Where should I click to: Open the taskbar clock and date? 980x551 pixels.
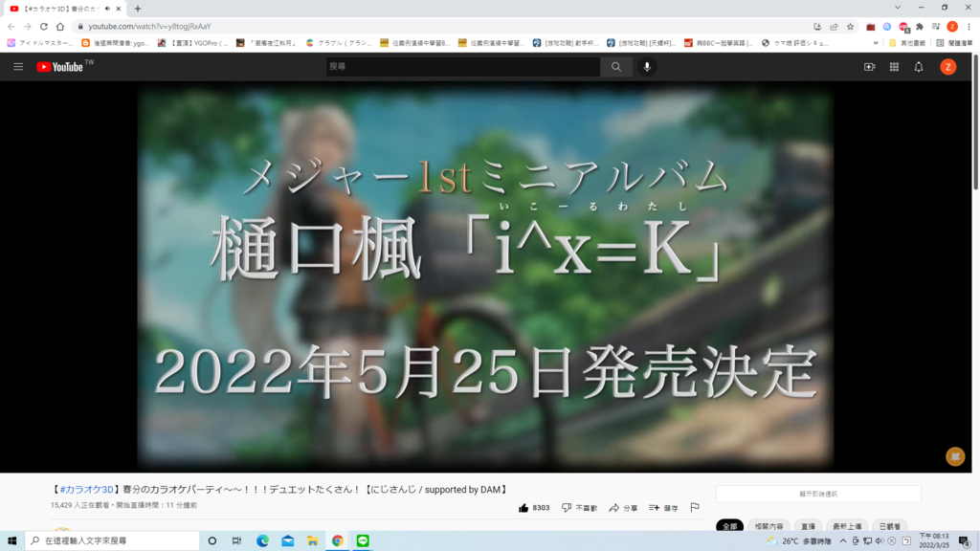tap(934, 541)
